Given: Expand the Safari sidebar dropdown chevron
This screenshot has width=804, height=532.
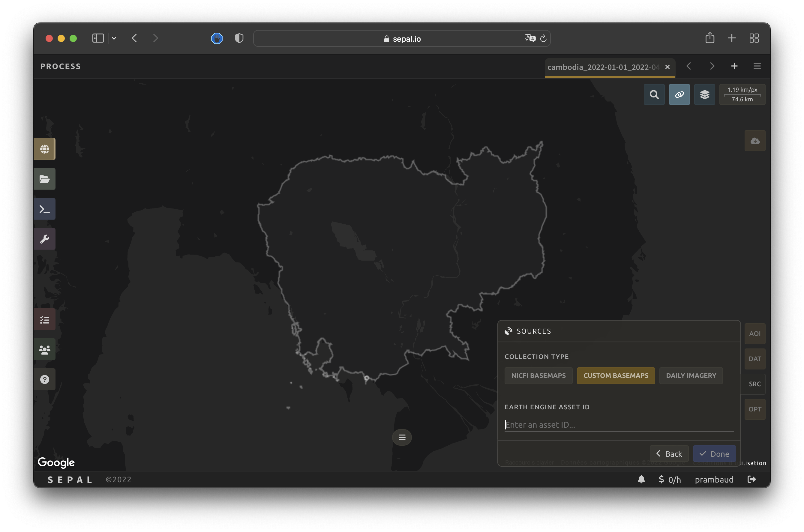Looking at the screenshot, I should coord(114,38).
